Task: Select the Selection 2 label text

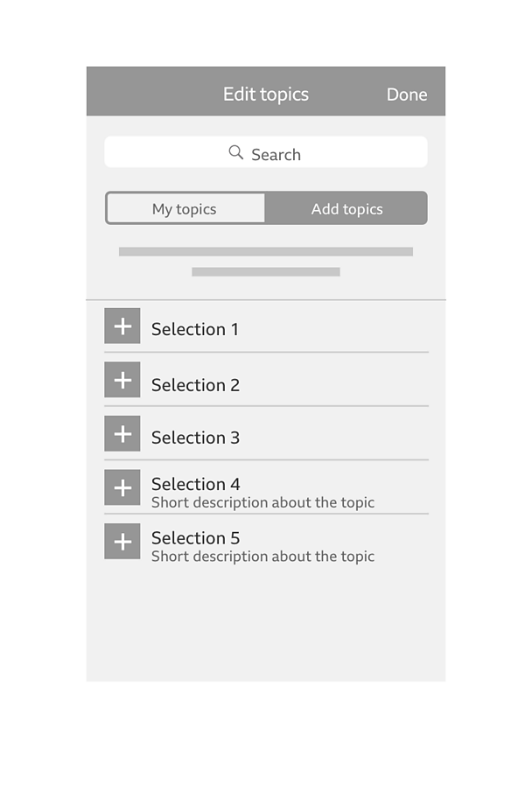Action: pyautogui.click(x=195, y=385)
